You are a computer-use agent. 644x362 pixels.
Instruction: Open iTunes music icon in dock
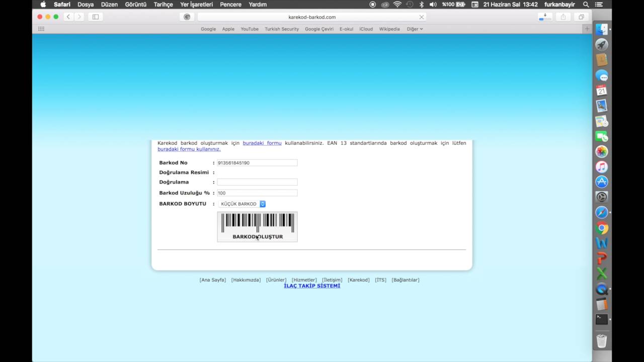pos(602,167)
